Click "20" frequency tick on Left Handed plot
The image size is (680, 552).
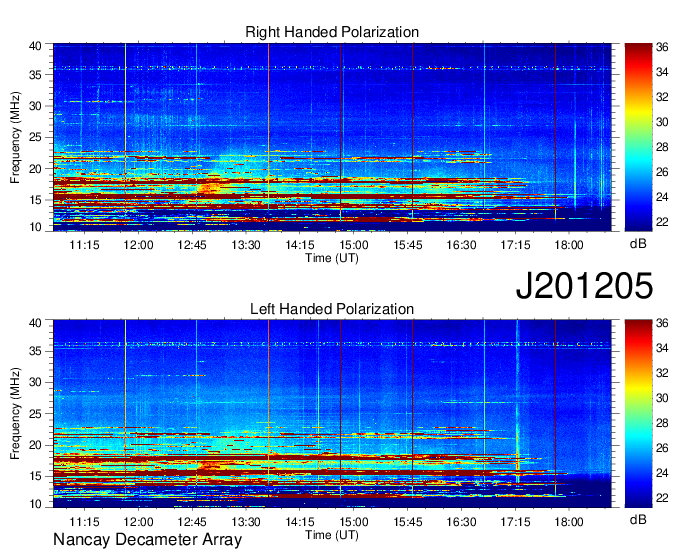click(x=35, y=445)
